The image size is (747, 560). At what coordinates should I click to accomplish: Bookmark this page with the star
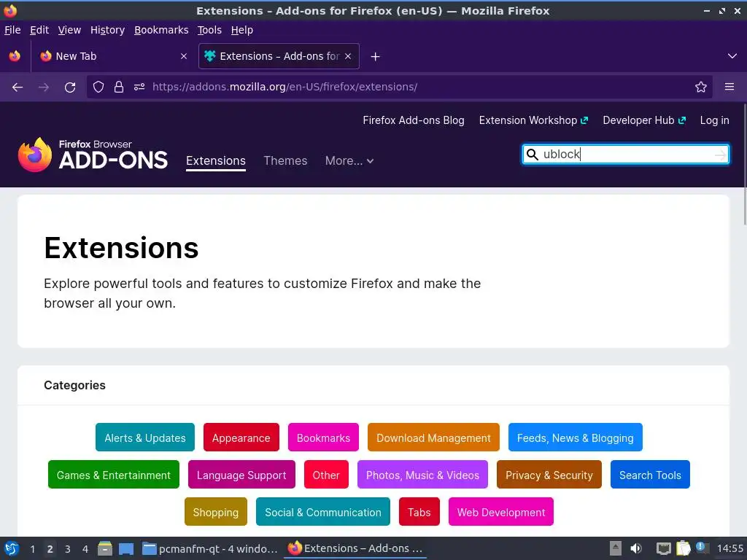(701, 87)
